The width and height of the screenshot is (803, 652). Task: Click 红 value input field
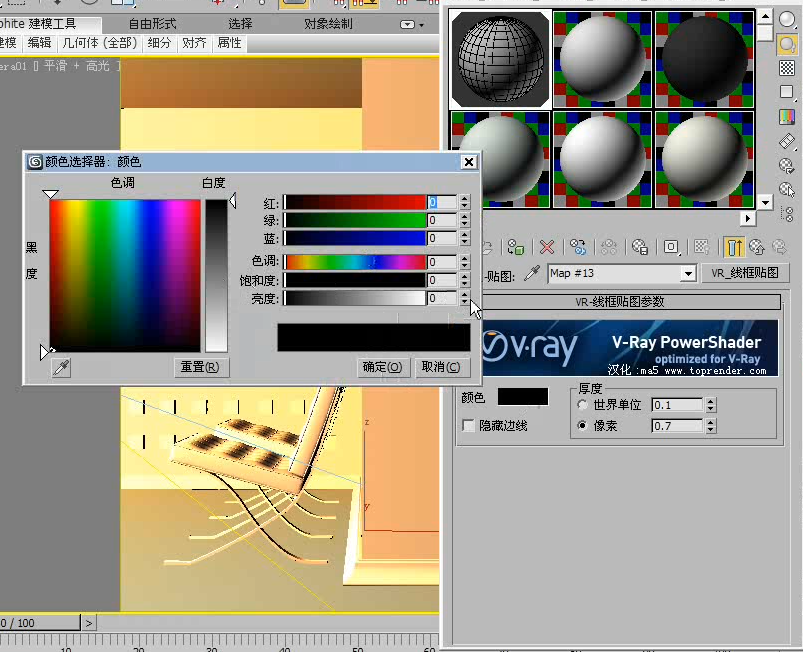tap(442, 202)
